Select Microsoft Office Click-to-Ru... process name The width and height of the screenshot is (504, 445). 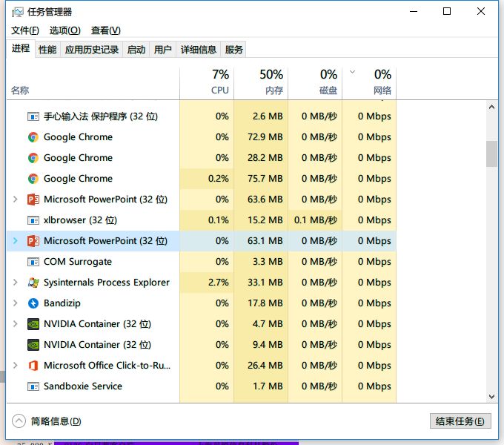(107, 366)
